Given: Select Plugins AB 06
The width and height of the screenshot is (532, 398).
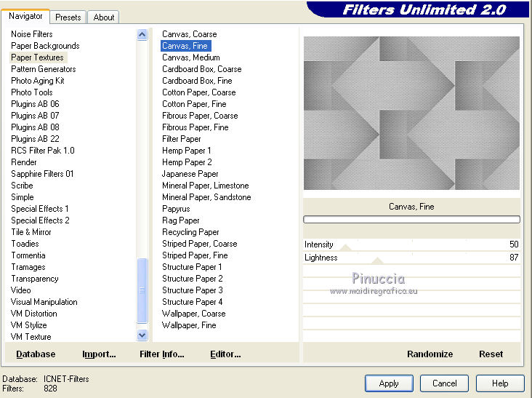Looking at the screenshot, I should (35, 103).
